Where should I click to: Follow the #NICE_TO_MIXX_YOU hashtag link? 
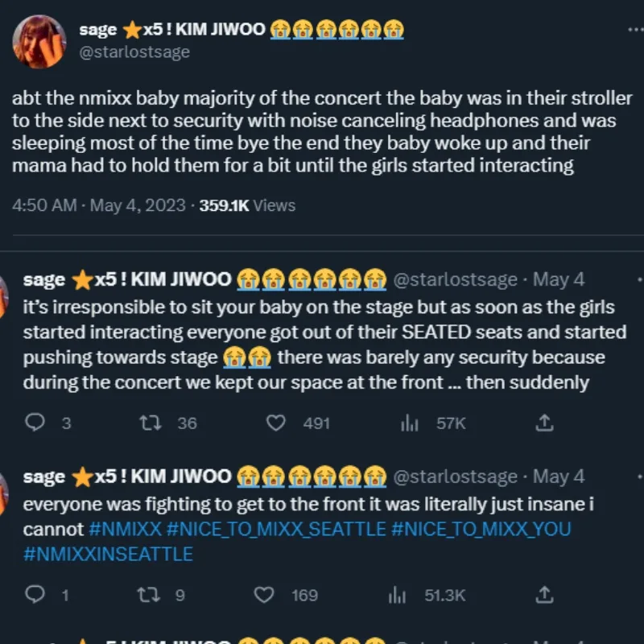[x=481, y=529]
